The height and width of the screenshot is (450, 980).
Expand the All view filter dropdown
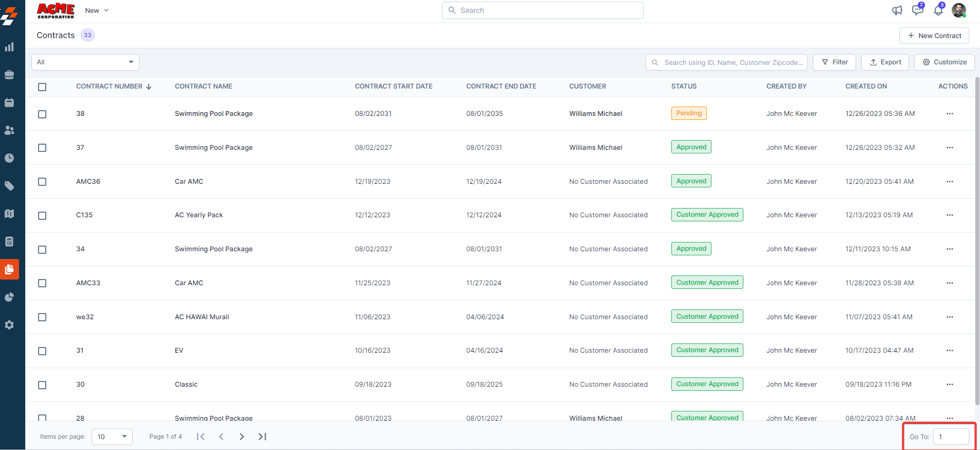click(x=85, y=62)
